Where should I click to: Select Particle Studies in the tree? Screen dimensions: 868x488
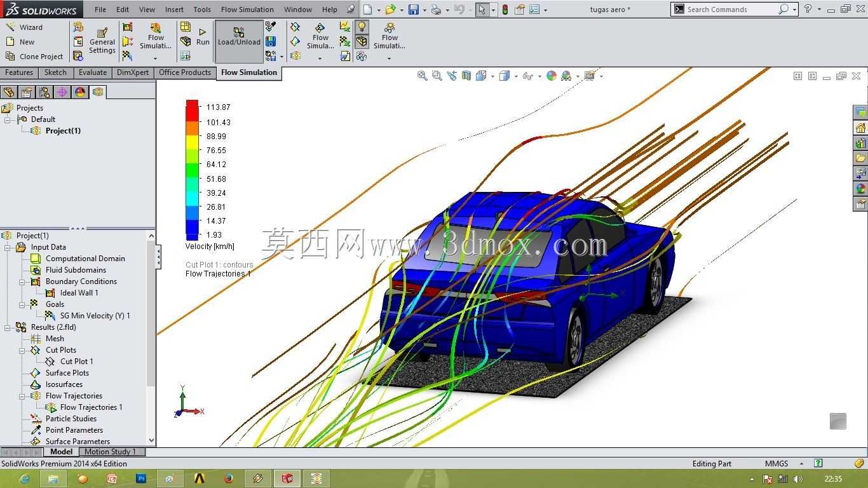click(x=63, y=419)
